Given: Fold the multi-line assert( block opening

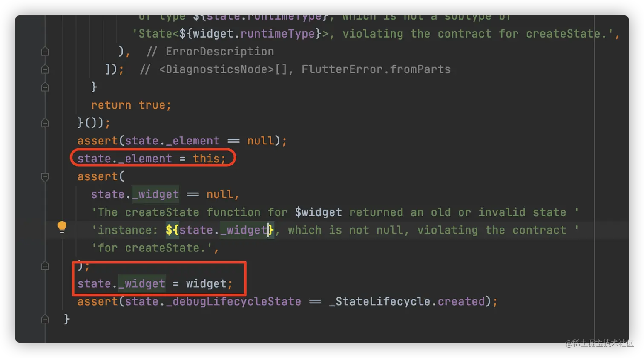Looking at the screenshot, I should coord(45,177).
